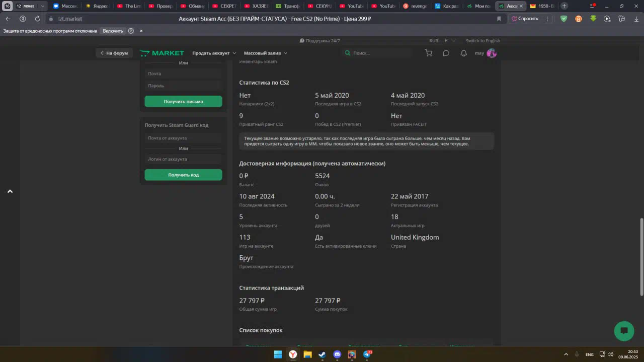Open the browser extensions icon
Image resolution: width=644 pixels, height=362 pixels.
coord(622,19)
